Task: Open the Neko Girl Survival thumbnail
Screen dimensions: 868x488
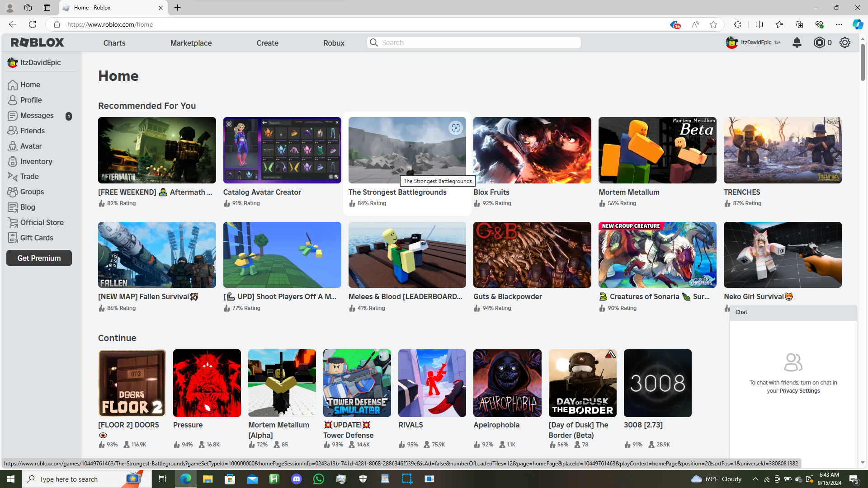Action: [x=783, y=255]
